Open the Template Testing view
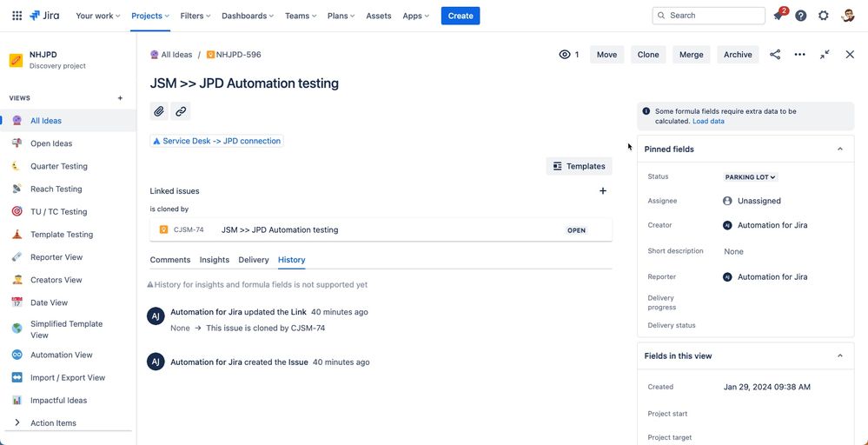This screenshot has height=445, width=868. pos(68,234)
